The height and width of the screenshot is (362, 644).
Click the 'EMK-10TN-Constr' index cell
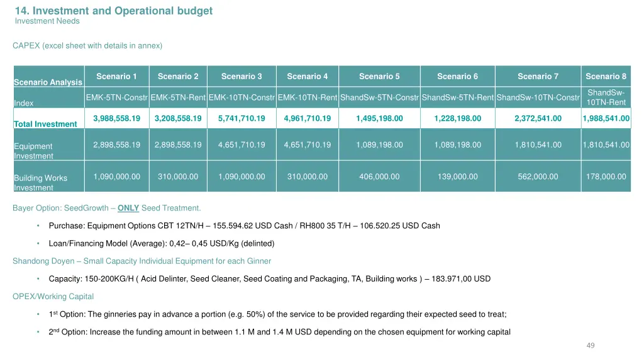coord(241,97)
